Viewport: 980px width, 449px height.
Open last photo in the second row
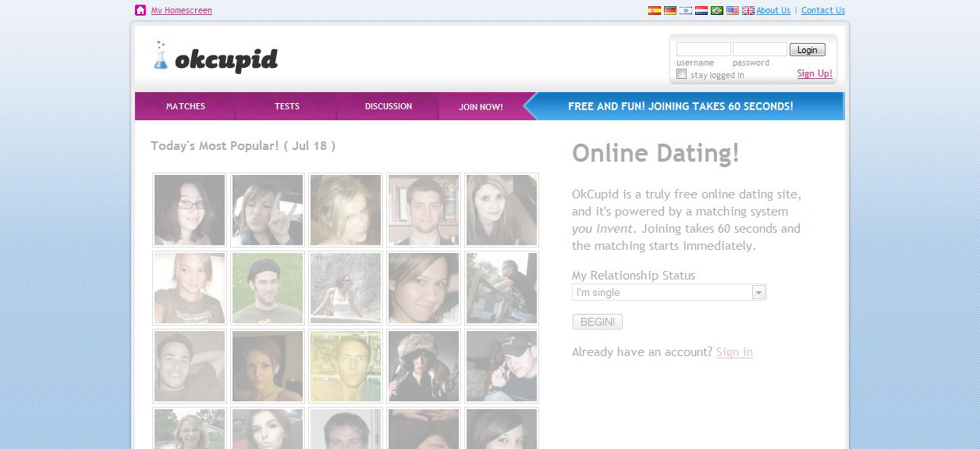coord(502,288)
